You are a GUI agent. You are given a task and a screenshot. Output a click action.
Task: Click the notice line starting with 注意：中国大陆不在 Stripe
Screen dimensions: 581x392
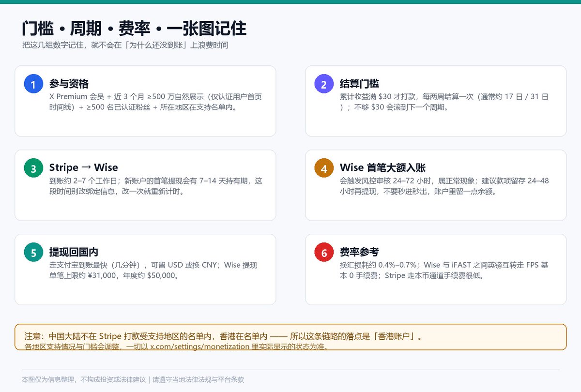224,336
